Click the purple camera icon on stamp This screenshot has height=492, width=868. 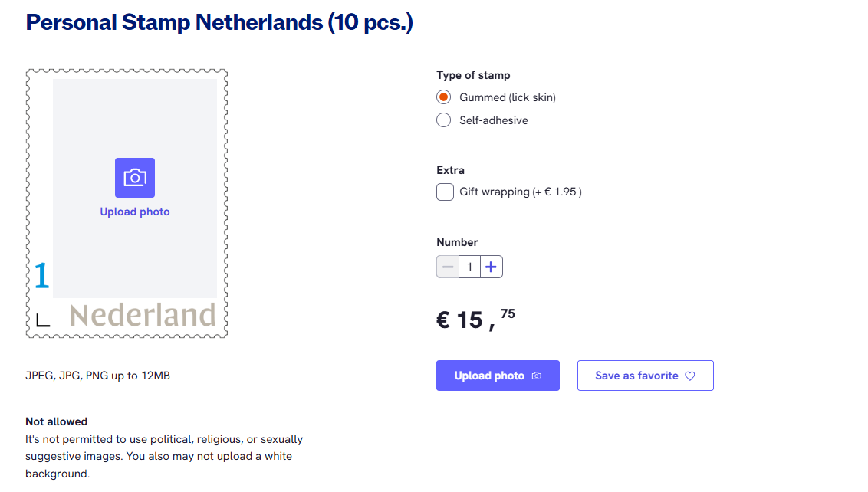(135, 178)
